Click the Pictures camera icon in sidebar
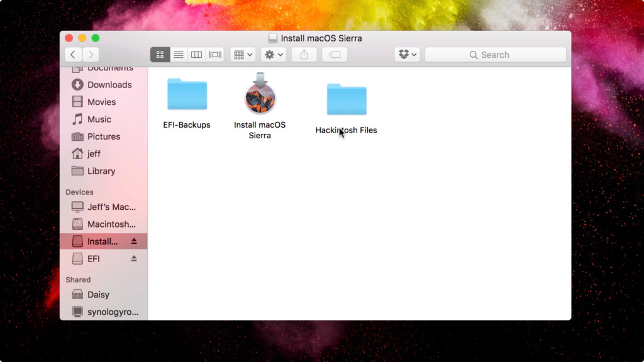Image resolution: width=644 pixels, height=362 pixels. 77,136
